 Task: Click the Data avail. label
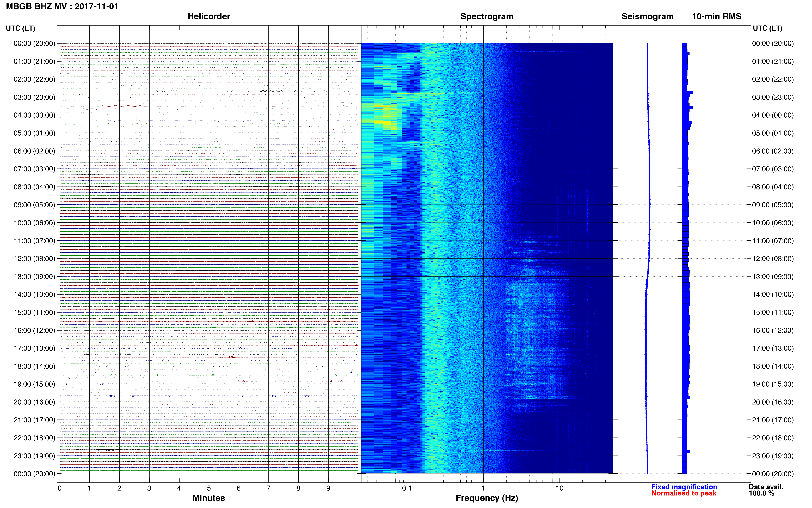(766, 487)
